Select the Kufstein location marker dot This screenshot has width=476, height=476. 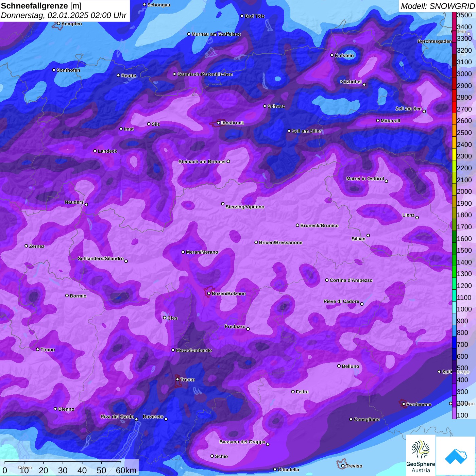tap(332, 55)
